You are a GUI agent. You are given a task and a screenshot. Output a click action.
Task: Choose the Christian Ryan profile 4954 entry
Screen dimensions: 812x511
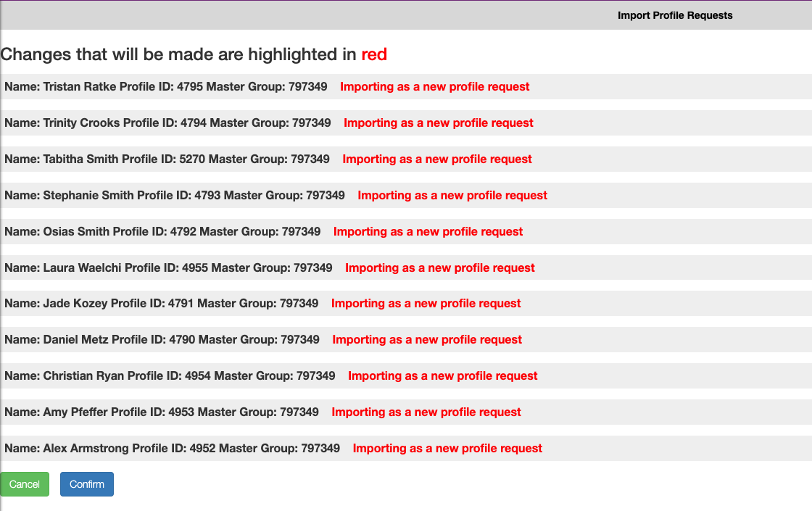point(170,376)
